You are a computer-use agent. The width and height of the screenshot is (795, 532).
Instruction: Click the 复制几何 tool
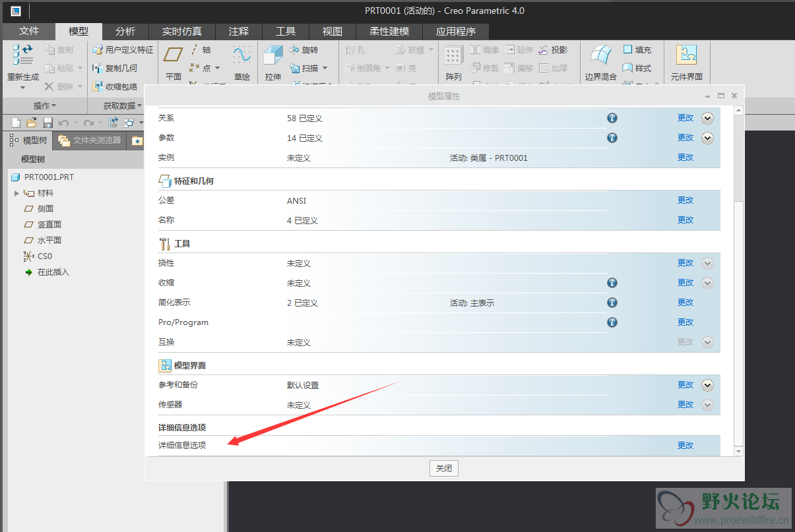[x=115, y=68]
